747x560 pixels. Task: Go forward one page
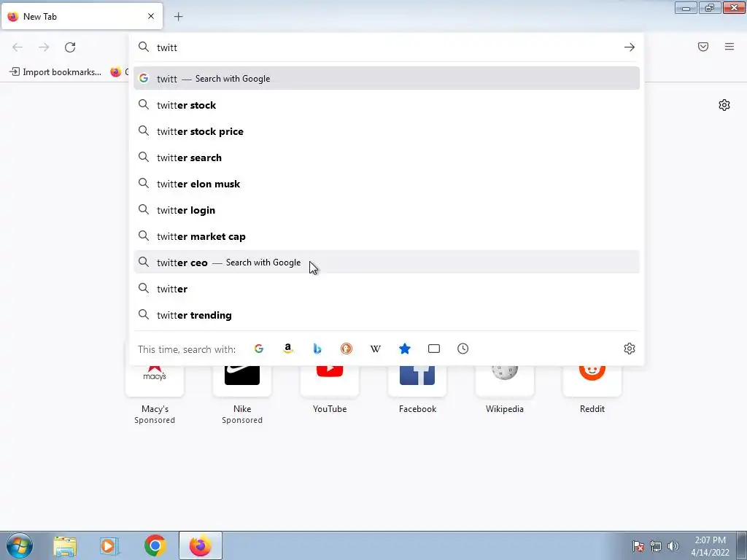44,47
